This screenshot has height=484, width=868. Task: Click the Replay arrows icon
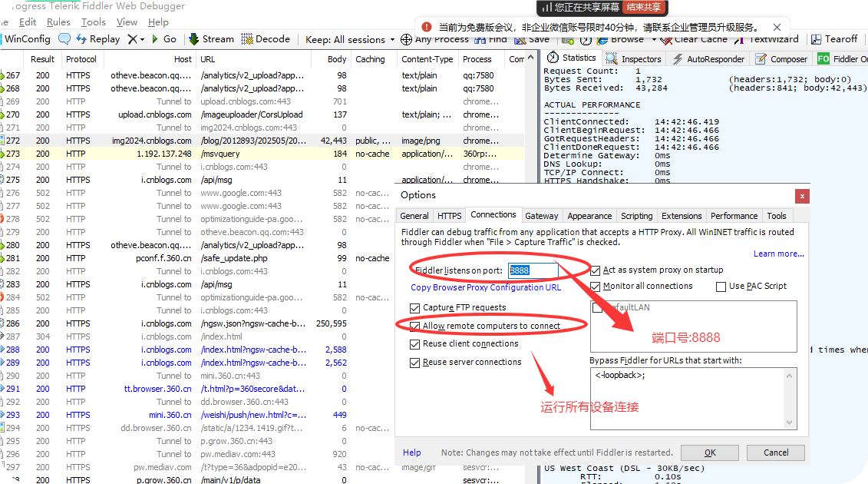pyautogui.click(x=81, y=39)
